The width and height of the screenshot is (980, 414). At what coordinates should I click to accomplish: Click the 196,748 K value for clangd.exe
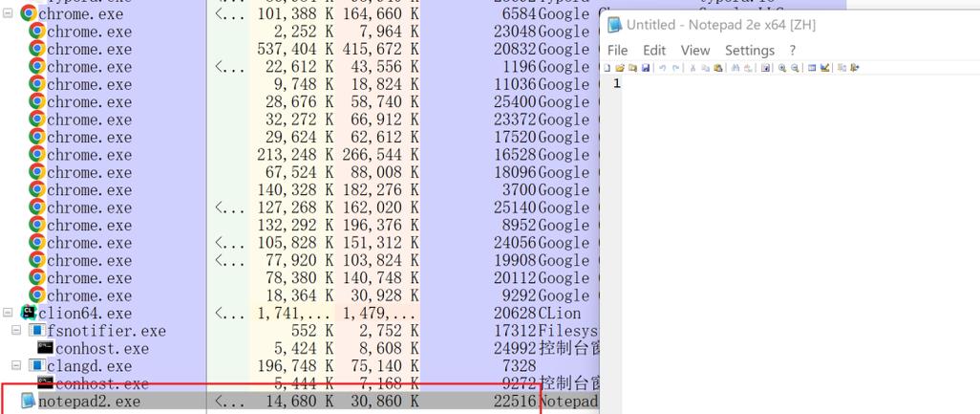click(295, 365)
